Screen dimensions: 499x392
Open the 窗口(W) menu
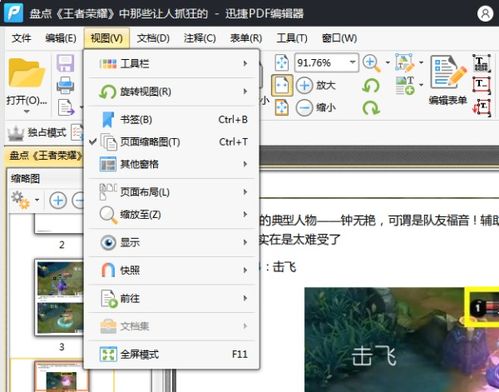pos(339,38)
